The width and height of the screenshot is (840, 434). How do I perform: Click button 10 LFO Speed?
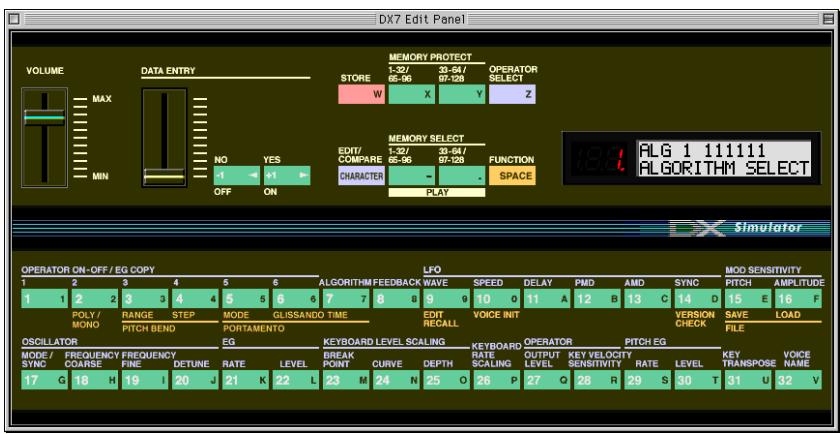(497, 299)
